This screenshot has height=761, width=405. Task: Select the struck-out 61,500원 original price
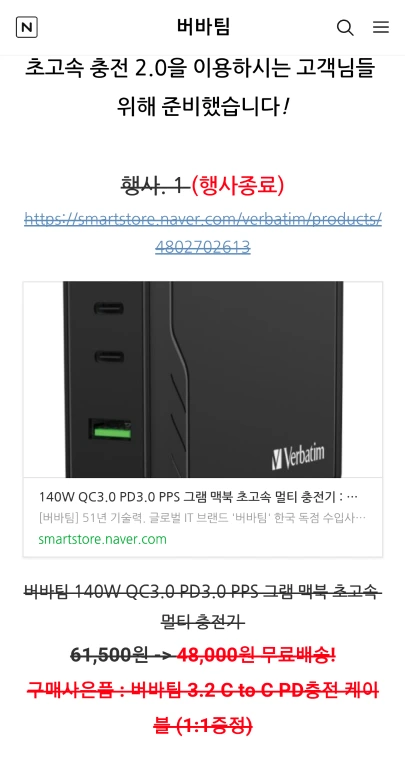[110, 656]
